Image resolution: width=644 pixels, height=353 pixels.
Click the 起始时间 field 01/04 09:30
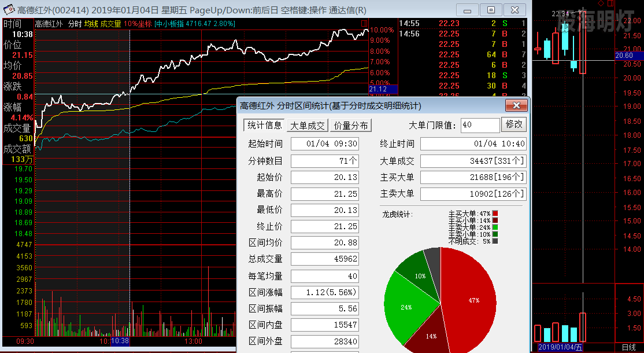tap(325, 144)
